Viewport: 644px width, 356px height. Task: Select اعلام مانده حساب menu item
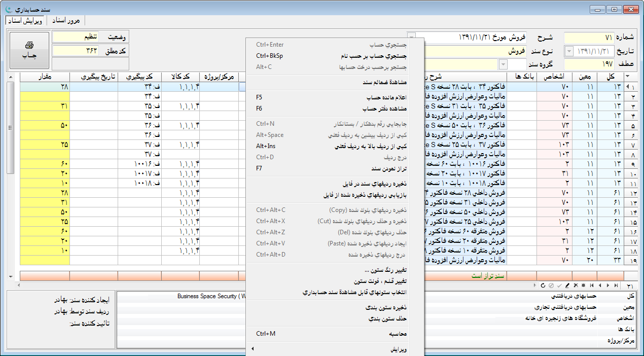335,97
